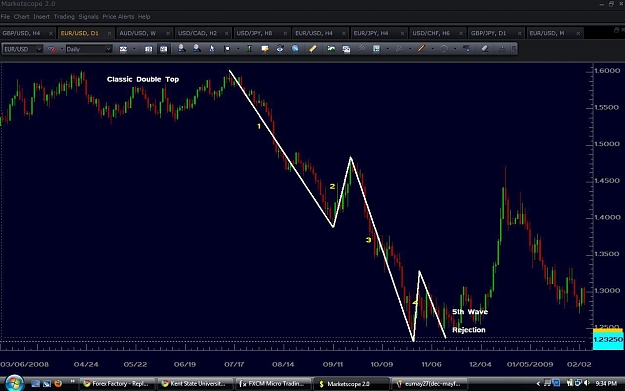Switch to the GBP/JPY, D1 tab
Screen dimensions: 625x391
point(496,33)
